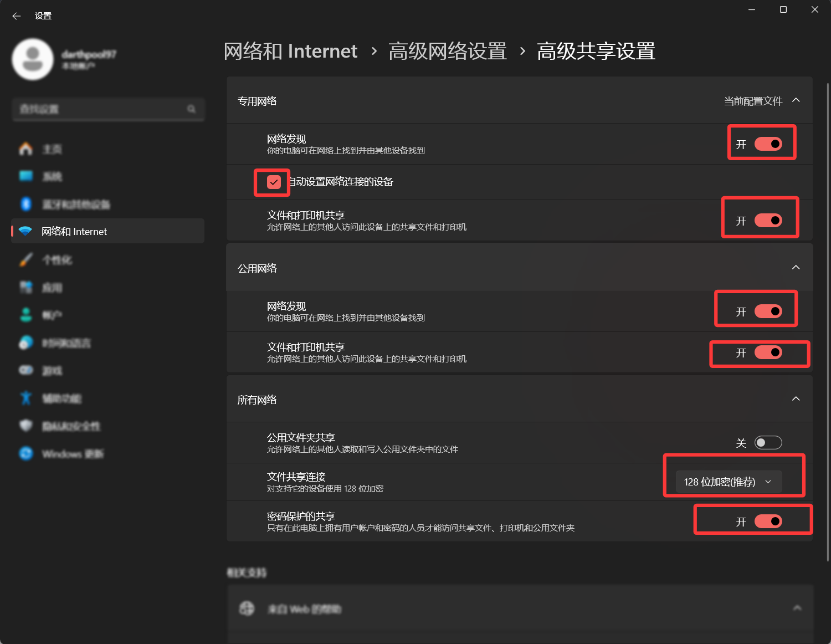
Task: Enable the 公用文件夹共享 toggle
Action: (768, 443)
